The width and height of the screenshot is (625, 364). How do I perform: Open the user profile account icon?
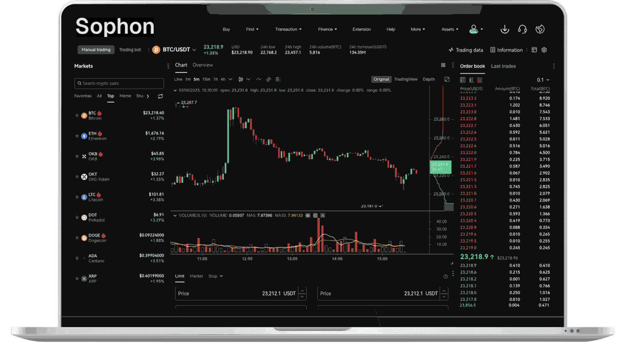coord(474,29)
